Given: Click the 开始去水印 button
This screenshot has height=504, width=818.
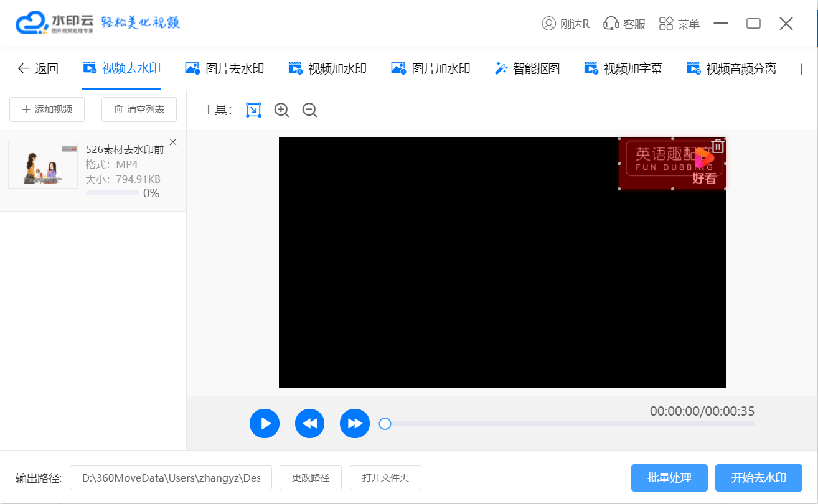Looking at the screenshot, I should 758,478.
